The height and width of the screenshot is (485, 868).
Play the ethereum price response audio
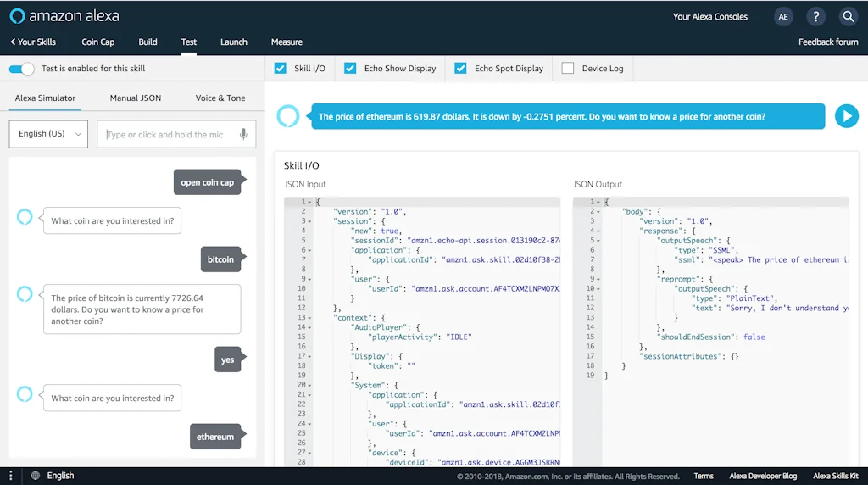pyautogui.click(x=846, y=116)
